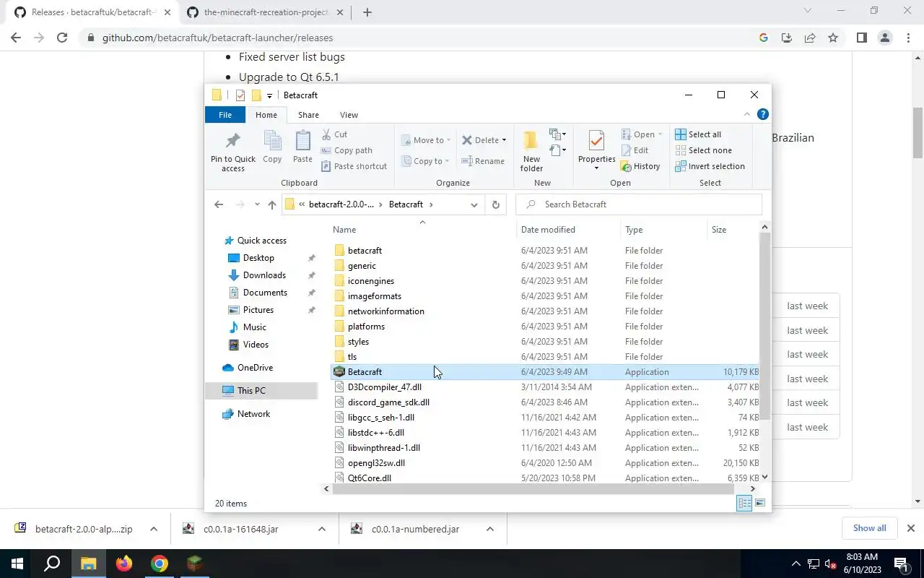
Task: Open menu for betacraft zip download
Action: [x=154, y=529]
